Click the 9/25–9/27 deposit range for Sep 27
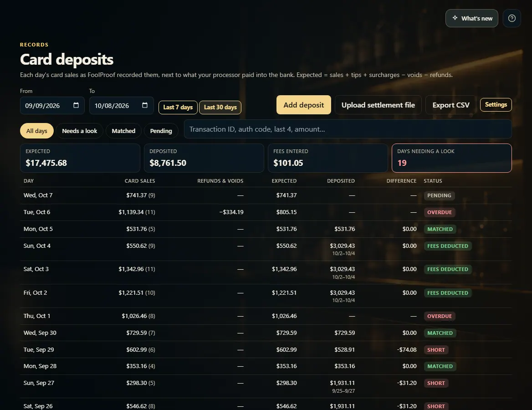The image size is (532, 410). (343, 391)
